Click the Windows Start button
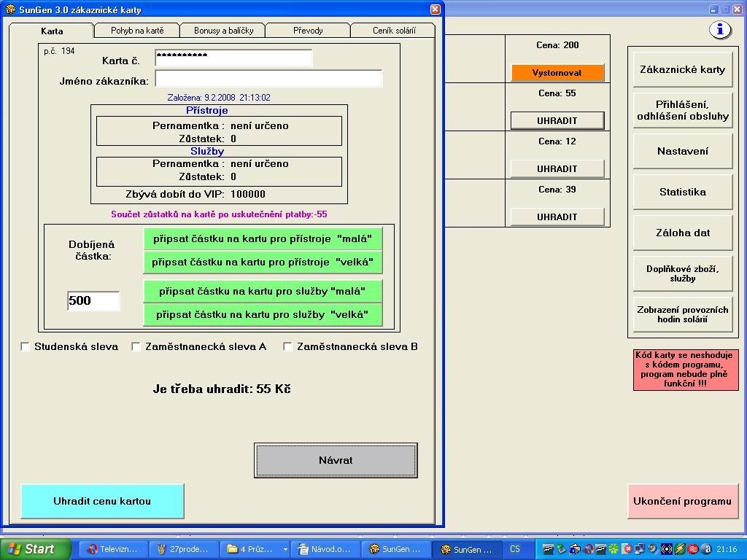 pyautogui.click(x=35, y=549)
